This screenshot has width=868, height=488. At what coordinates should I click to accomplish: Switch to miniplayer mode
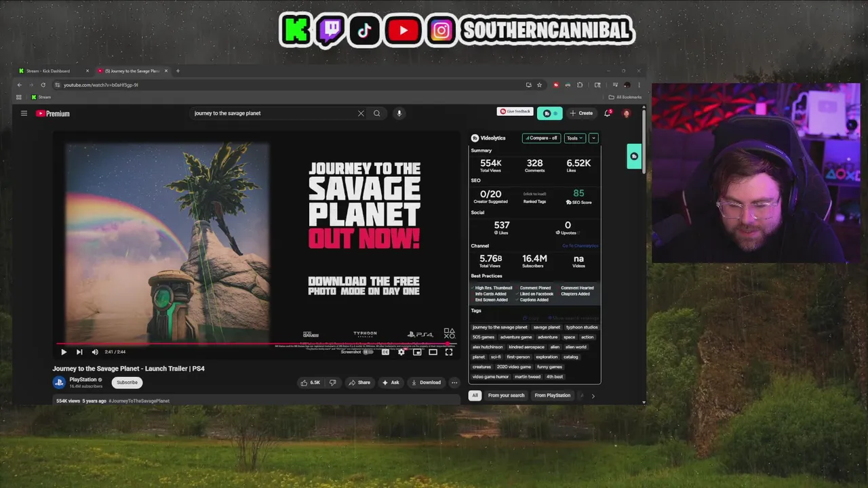tap(417, 352)
